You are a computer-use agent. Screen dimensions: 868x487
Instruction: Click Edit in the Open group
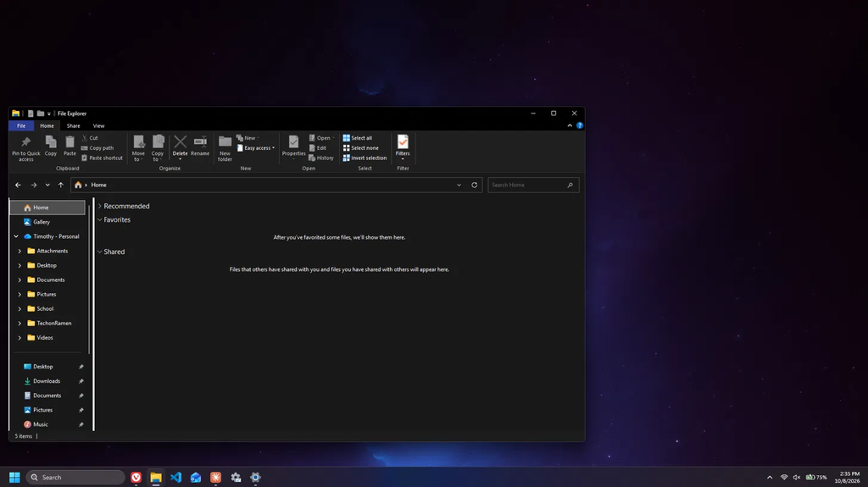tap(318, 147)
